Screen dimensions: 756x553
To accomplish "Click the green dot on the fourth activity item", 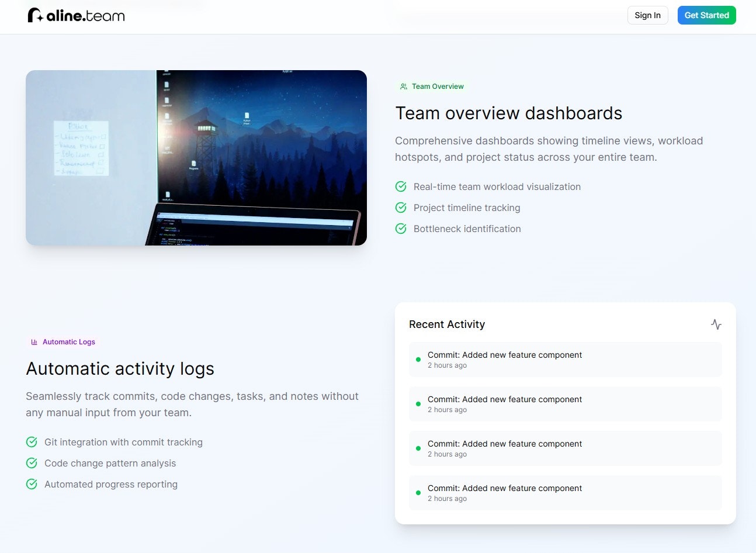I will [x=418, y=492].
